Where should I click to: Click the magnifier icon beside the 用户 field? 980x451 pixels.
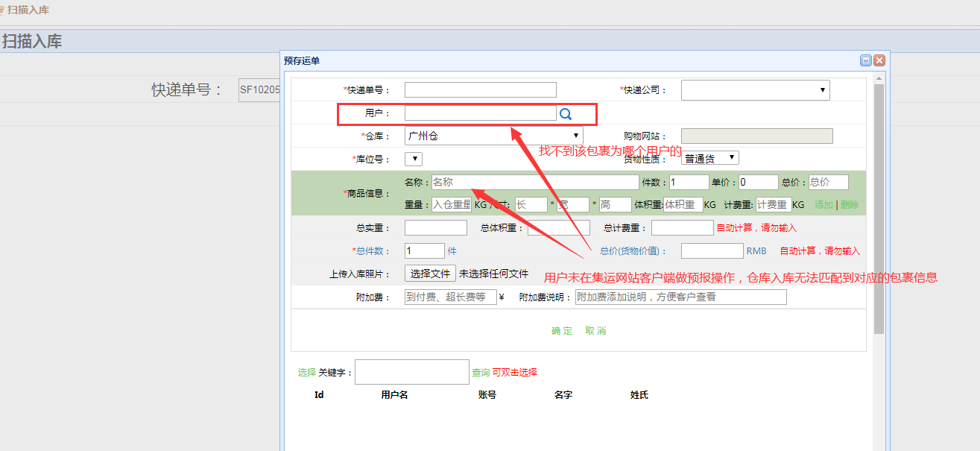566,114
